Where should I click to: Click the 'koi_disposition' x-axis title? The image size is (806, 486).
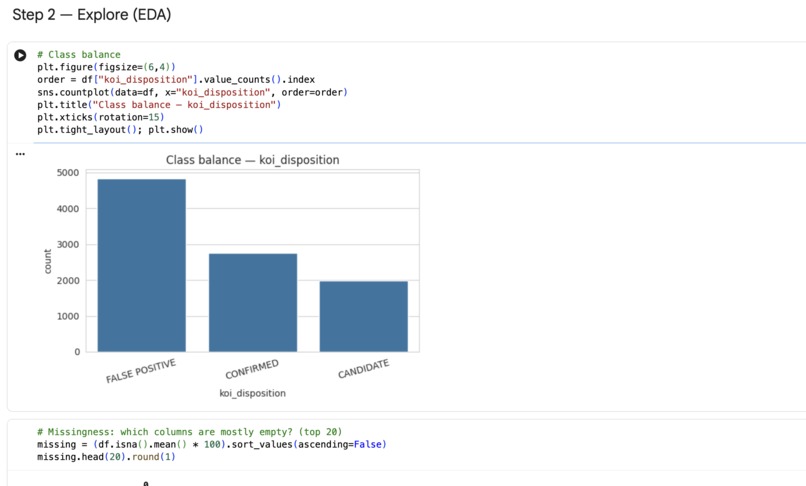point(252,393)
